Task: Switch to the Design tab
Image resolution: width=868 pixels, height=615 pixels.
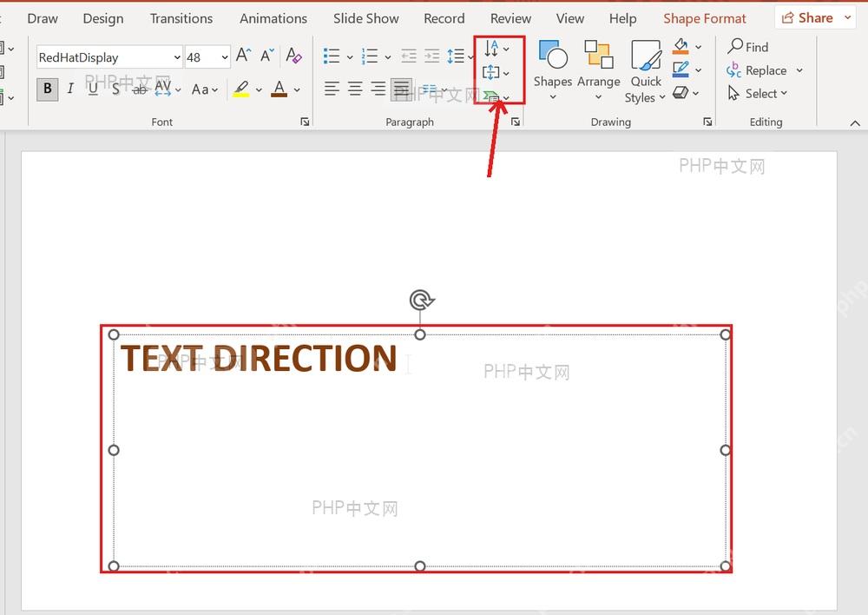Action: [103, 18]
